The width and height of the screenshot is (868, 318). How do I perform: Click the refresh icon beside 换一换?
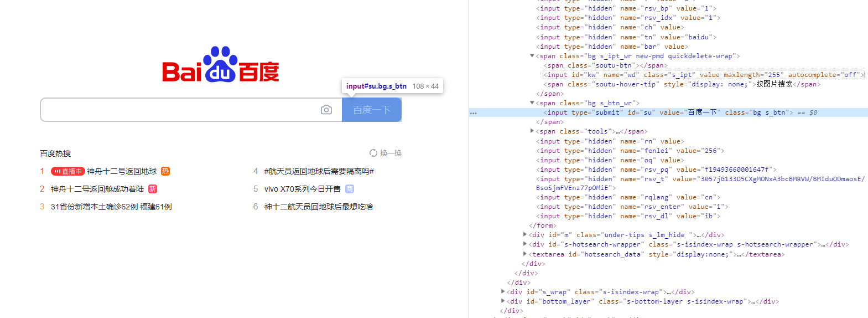373,153
